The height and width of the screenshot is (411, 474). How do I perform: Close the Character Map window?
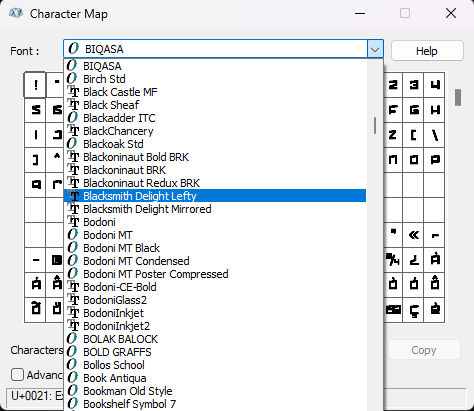(x=451, y=13)
